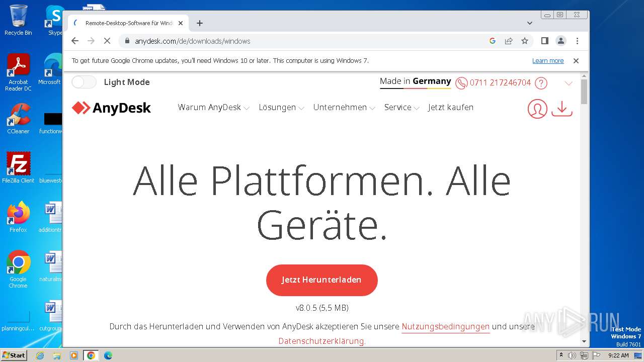Open File Explorer in taskbar
The image size is (644, 362).
(57, 355)
